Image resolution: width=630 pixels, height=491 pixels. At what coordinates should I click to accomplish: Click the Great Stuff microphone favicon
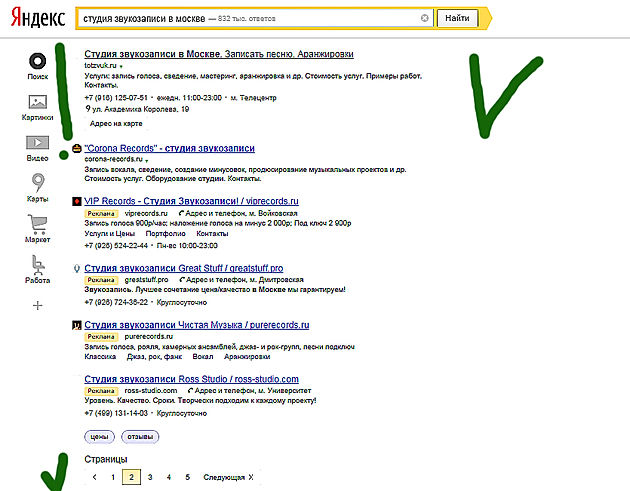(x=77, y=268)
